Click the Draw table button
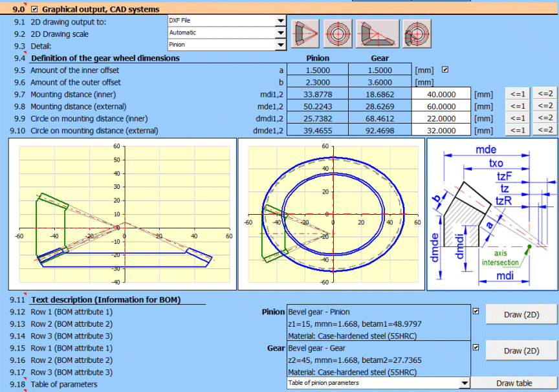 click(x=514, y=383)
